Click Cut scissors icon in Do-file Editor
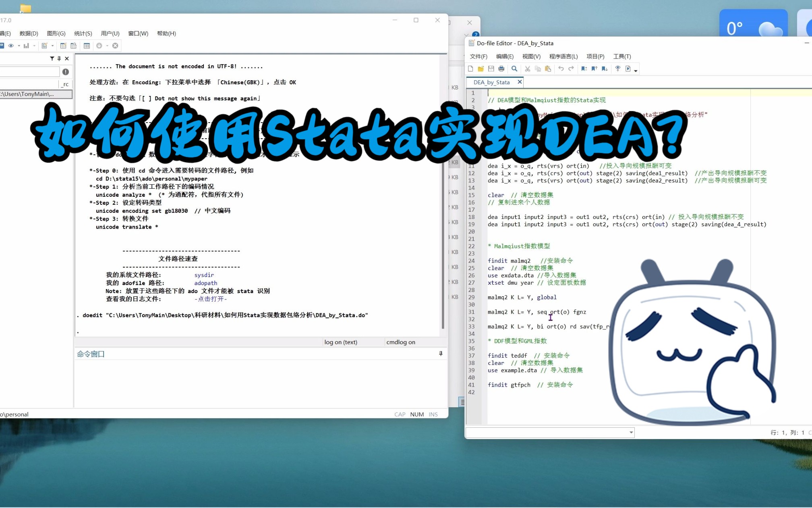The height and width of the screenshot is (508, 812). 528,69
